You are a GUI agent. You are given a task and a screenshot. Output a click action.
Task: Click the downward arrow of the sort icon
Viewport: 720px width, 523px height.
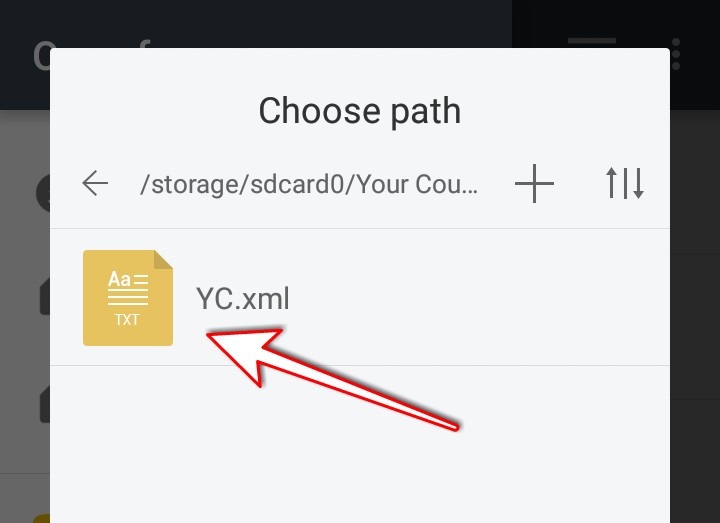[x=638, y=183]
